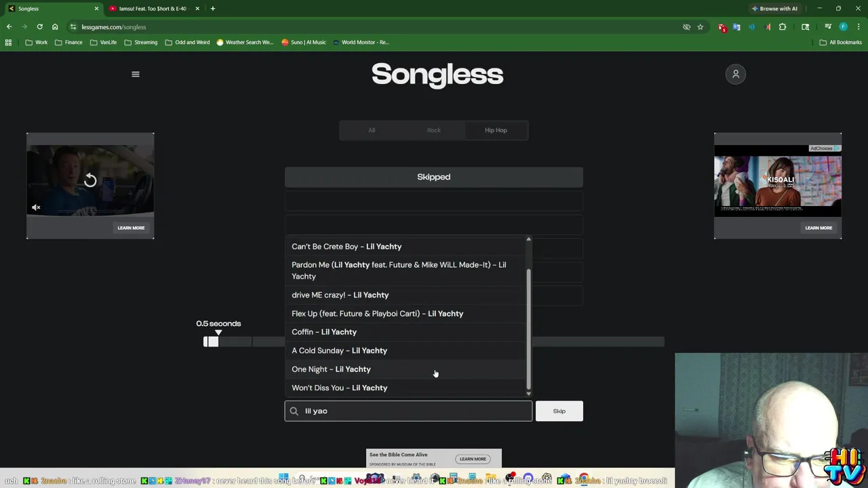
Task: Unmute the left video ad
Action: tap(36, 207)
